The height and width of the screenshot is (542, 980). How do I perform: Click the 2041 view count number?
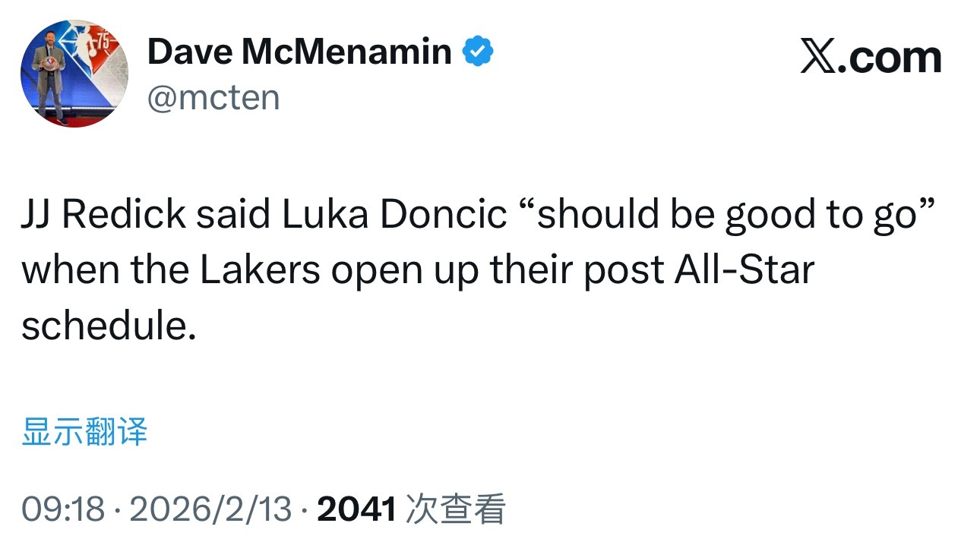pos(356,509)
